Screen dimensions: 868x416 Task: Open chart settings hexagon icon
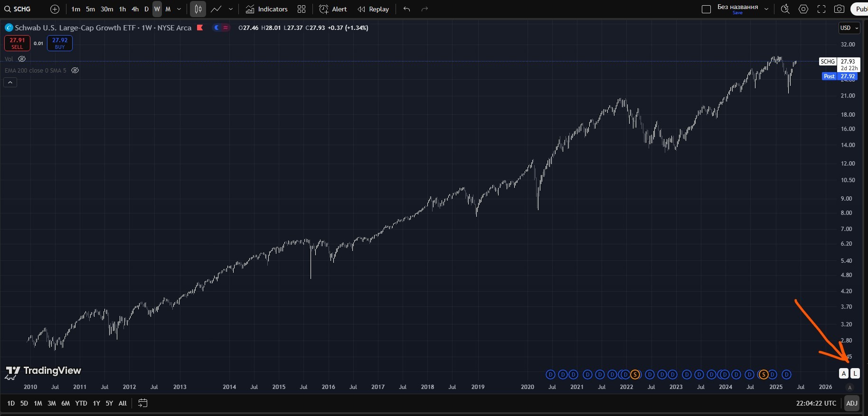(x=803, y=9)
